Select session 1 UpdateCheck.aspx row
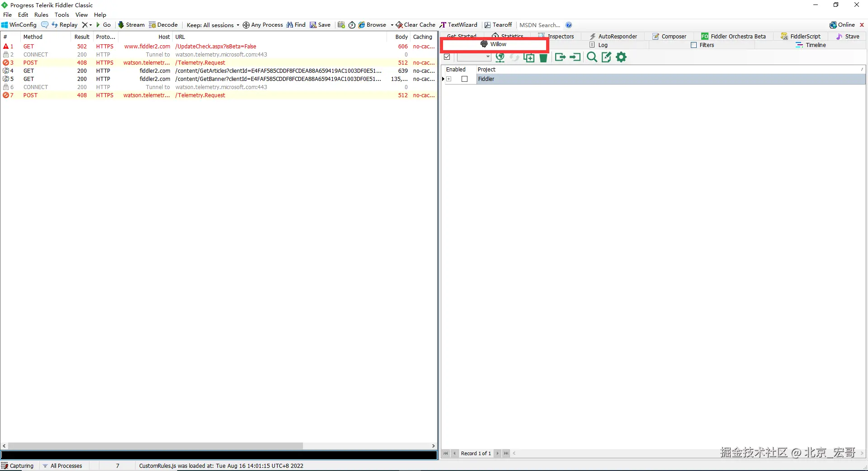 (219, 47)
